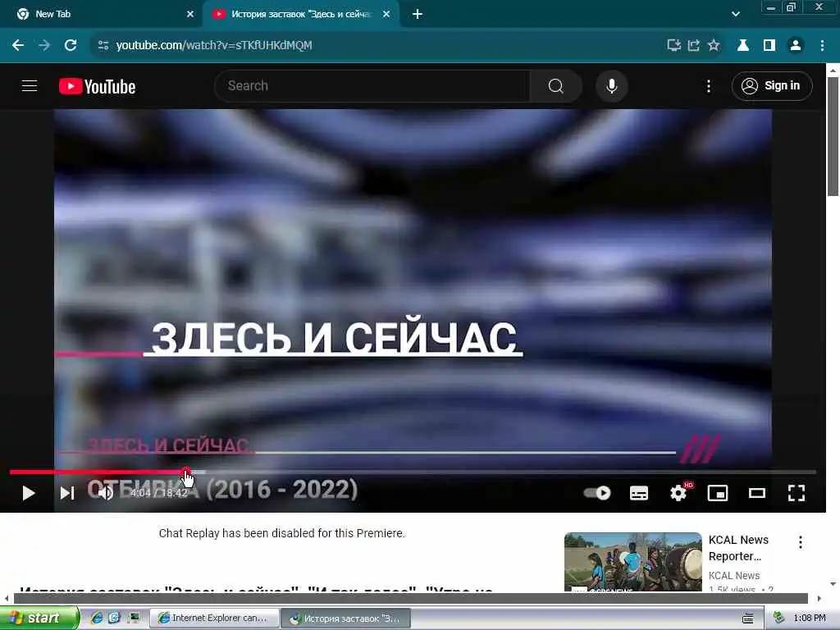Click the install app icon in address bar
Screen dimensions: 840x630
pos(674,46)
